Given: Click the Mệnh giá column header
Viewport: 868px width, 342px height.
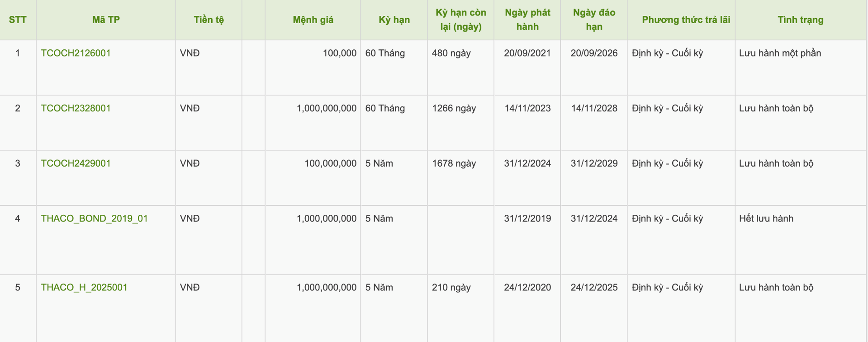Looking at the screenshot, I should pos(313,20).
